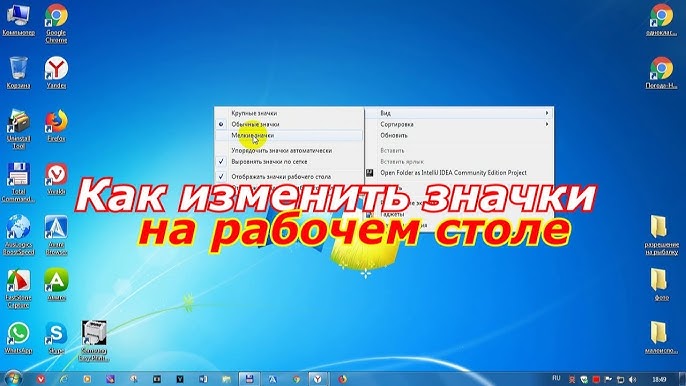Open the Windows Start button
686x386 pixels.
click(x=13, y=378)
